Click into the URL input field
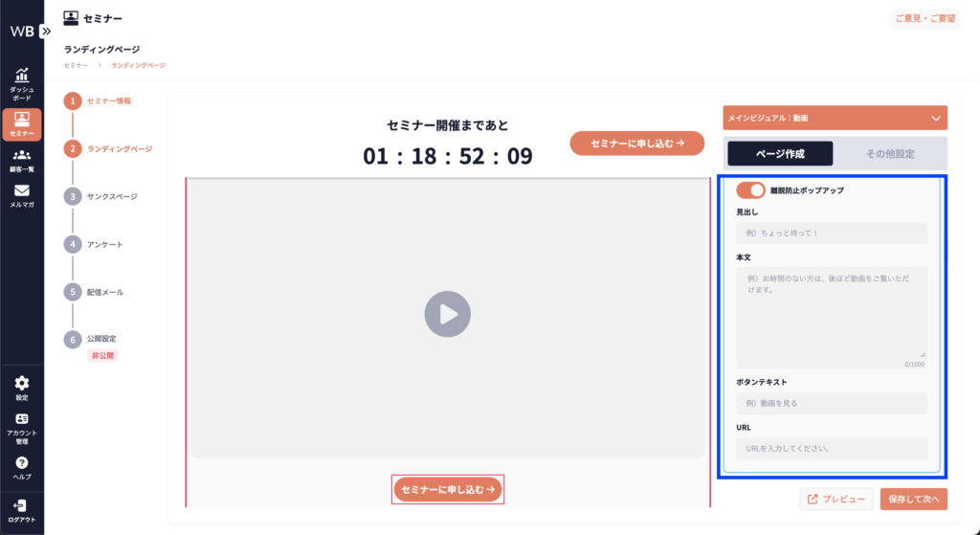The image size is (980, 535). [x=832, y=448]
